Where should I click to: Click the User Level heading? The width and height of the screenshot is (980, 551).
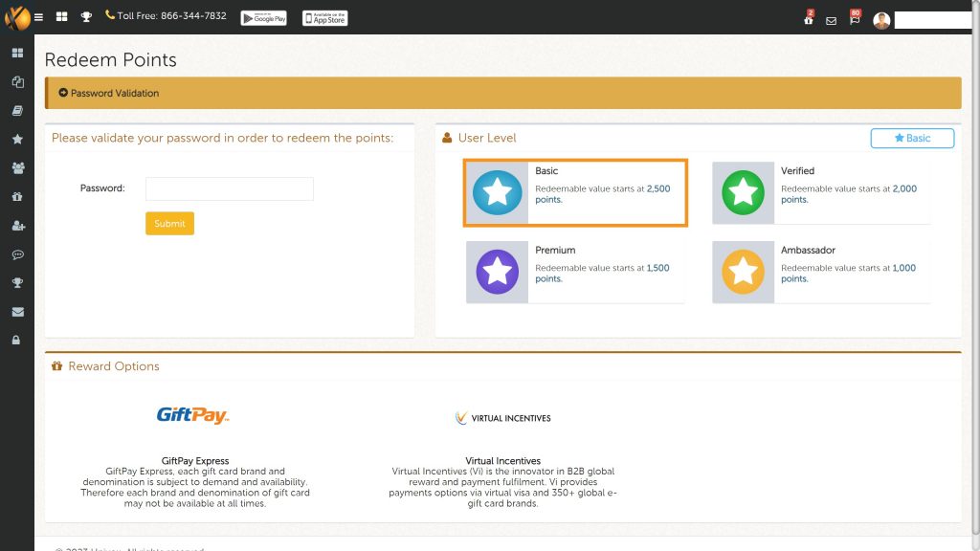click(487, 138)
